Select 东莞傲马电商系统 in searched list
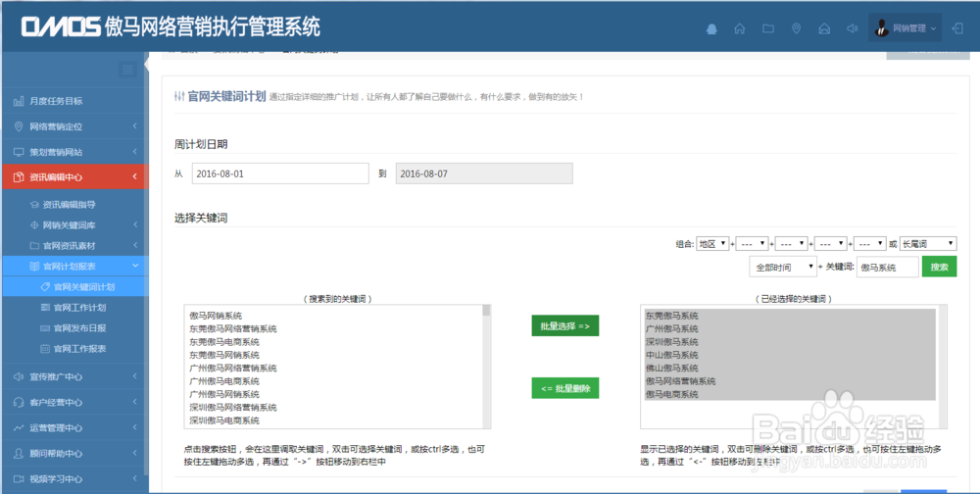The image size is (980, 494). (224, 342)
